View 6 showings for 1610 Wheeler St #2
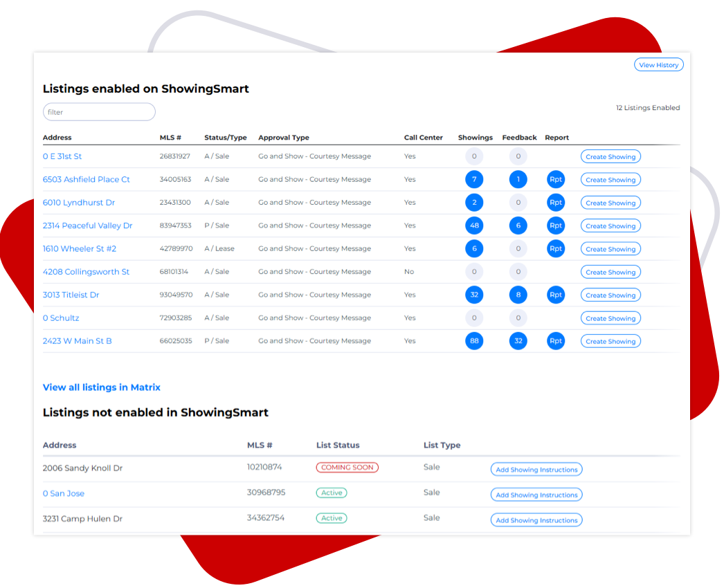 (474, 249)
